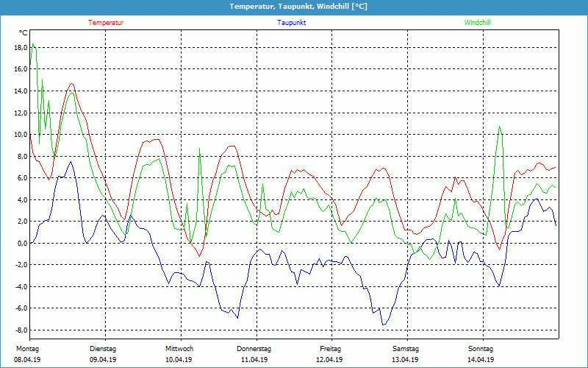Click the 16,0 y-axis value
Image resolution: width=588 pixels, height=368 pixels.
[x=21, y=69]
